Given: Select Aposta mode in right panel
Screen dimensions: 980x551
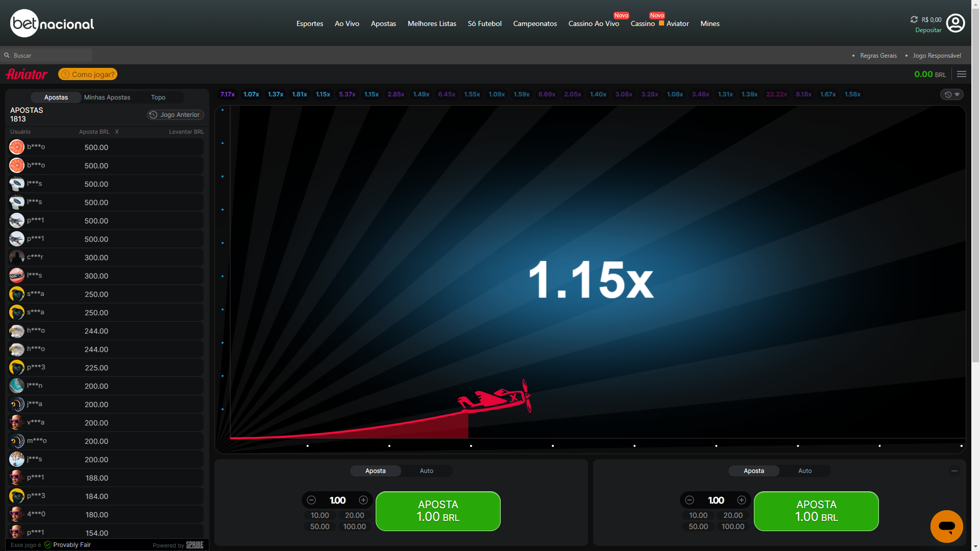Looking at the screenshot, I should (754, 471).
